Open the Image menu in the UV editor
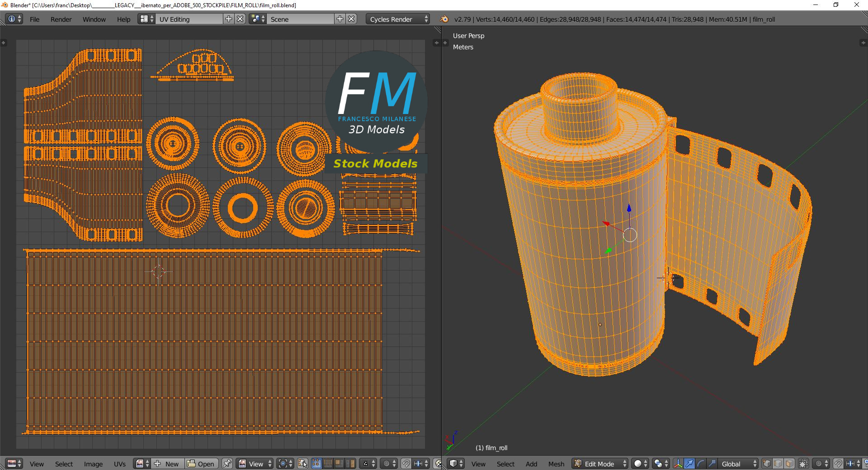This screenshot has width=868, height=470. click(x=93, y=464)
